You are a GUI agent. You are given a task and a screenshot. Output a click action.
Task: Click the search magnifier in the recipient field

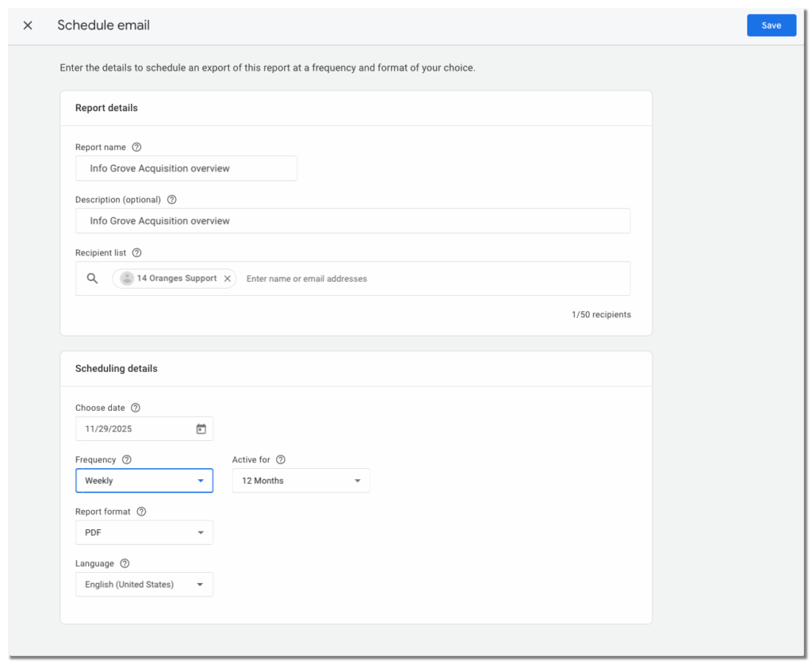tap(92, 278)
